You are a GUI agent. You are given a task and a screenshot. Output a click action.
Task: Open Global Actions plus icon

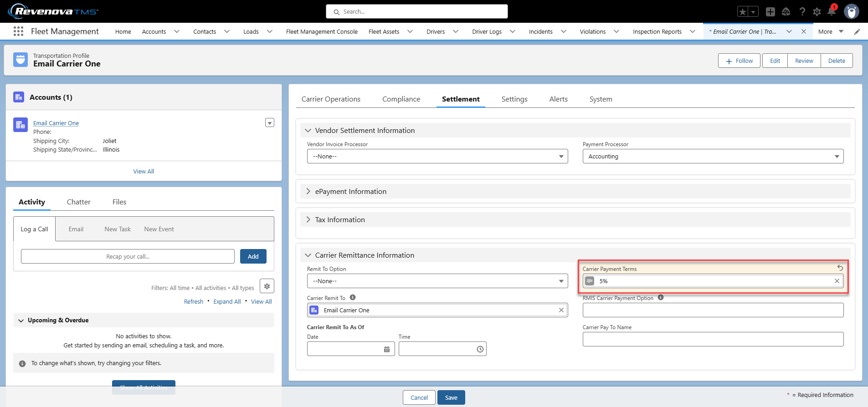770,12
